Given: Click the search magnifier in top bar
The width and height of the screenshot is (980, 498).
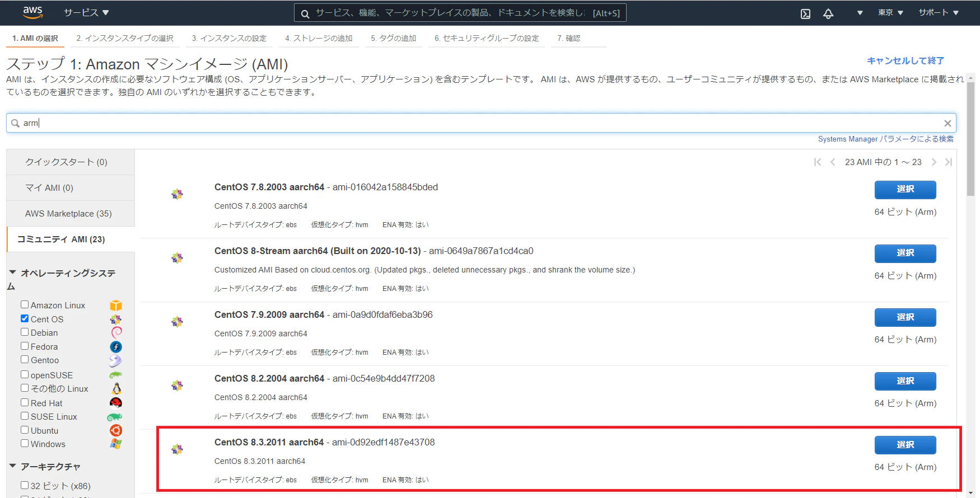Looking at the screenshot, I should (305, 13).
